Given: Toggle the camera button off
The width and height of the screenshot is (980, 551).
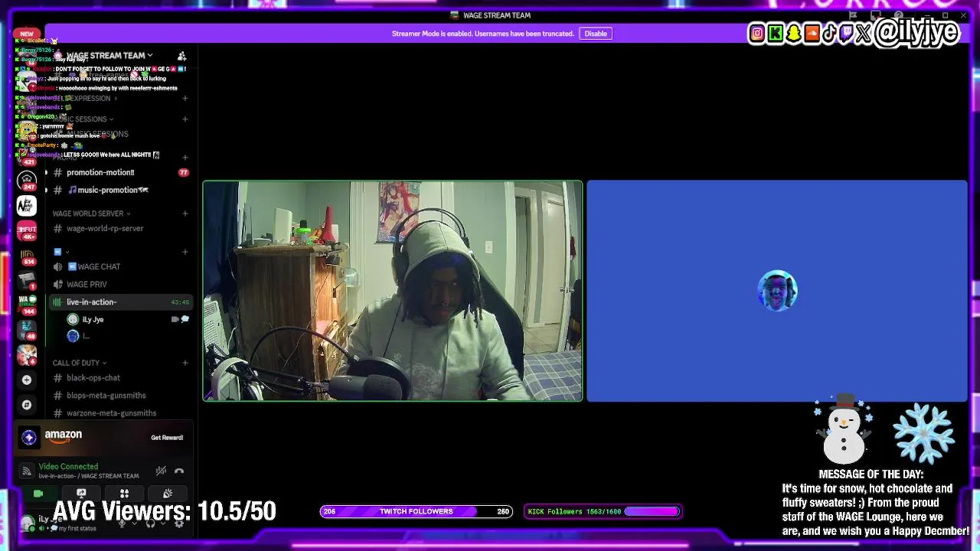Looking at the screenshot, I should 38,494.
